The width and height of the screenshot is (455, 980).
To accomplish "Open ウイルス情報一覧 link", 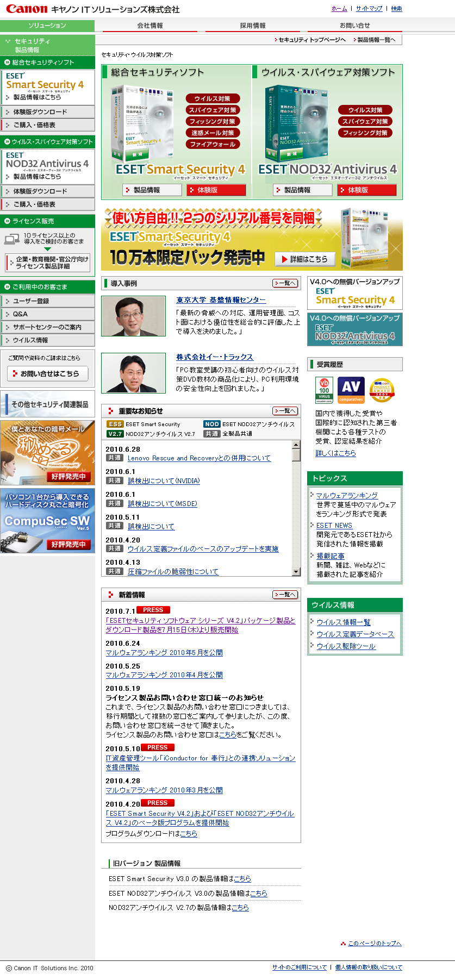I will pos(344,622).
